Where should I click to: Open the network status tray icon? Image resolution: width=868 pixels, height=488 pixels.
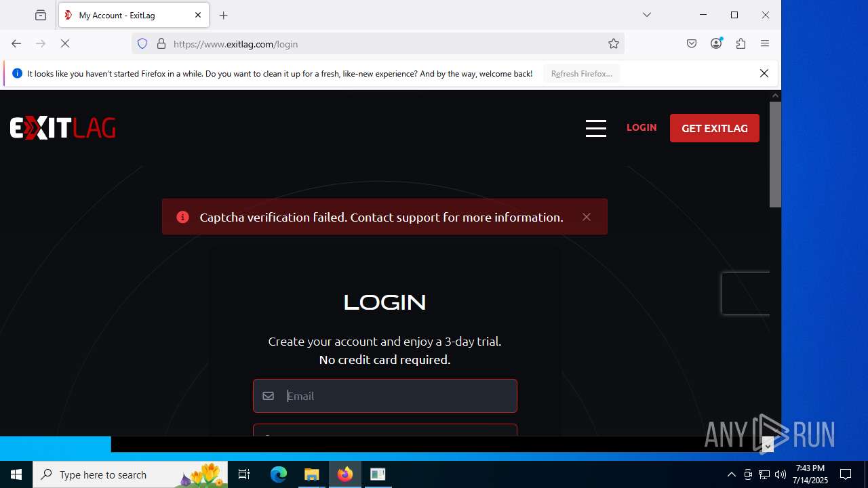pos(764,474)
